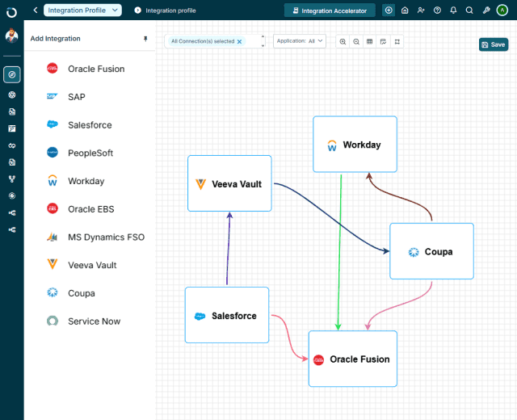
Task: Go back using the left chevron arrow
Action: pyautogui.click(x=36, y=10)
